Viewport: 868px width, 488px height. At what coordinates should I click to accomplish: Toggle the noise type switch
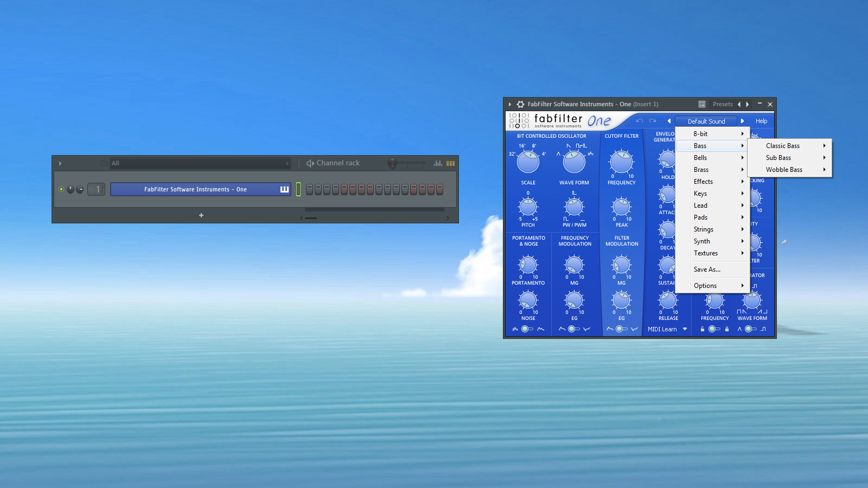point(527,329)
